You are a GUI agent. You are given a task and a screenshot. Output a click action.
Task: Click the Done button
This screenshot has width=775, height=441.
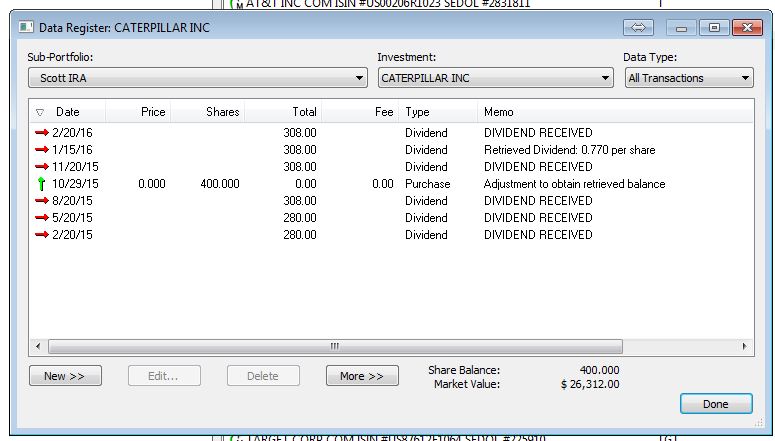pos(716,404)
